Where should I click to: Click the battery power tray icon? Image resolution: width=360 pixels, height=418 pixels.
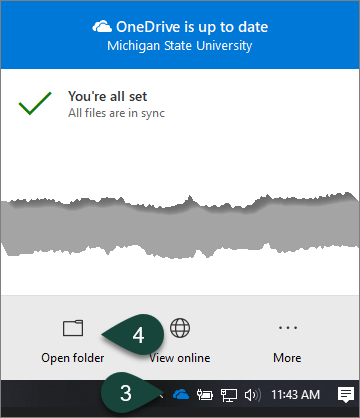(x=205, y=395)
